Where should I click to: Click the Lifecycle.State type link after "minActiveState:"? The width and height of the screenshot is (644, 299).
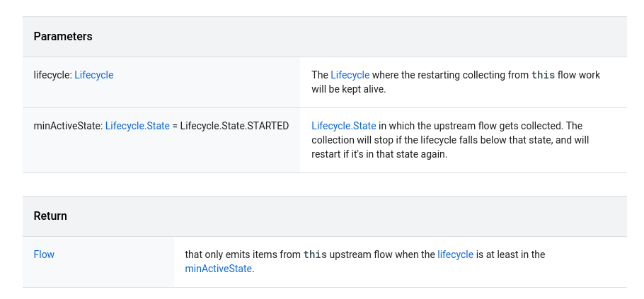137,126
